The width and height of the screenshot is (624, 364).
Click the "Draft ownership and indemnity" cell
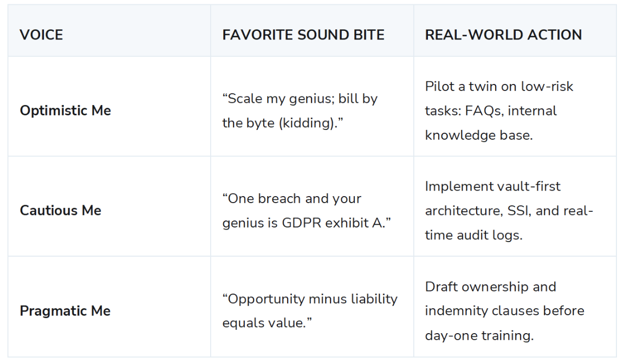(x=515, y=307)
